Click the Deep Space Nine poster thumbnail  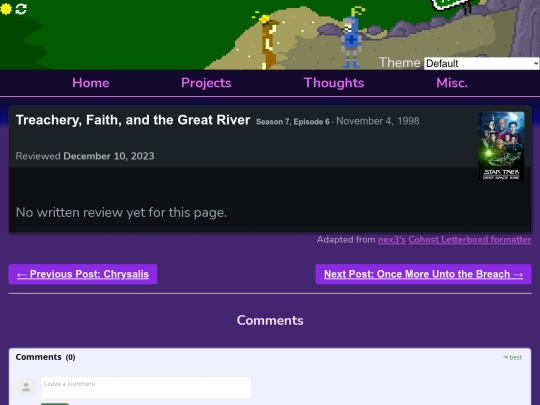[x=501, y=146]
